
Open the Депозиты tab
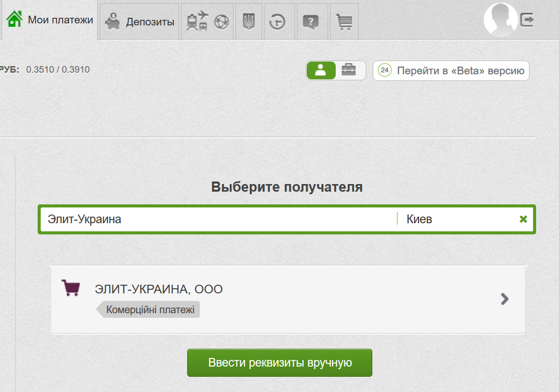[140, 22]
